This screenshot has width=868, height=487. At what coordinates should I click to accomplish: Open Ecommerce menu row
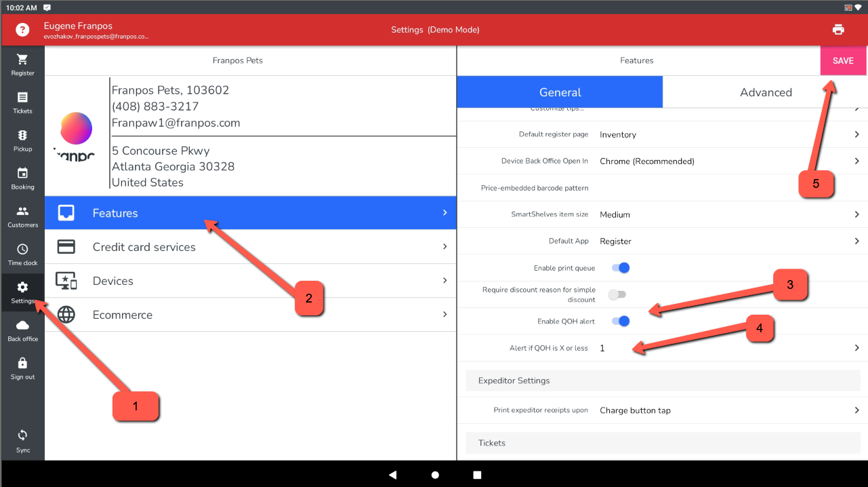tap(251, 315)
